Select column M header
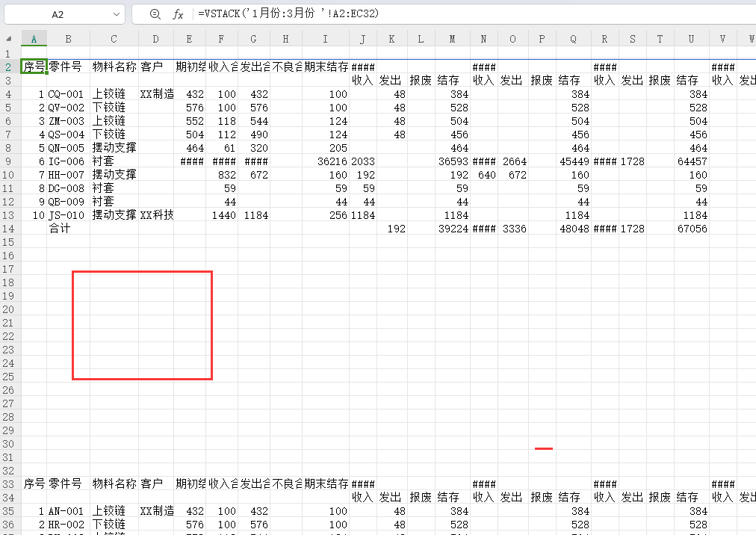The height and width of the screenshot is (535, 756). (x=452, y=39)
